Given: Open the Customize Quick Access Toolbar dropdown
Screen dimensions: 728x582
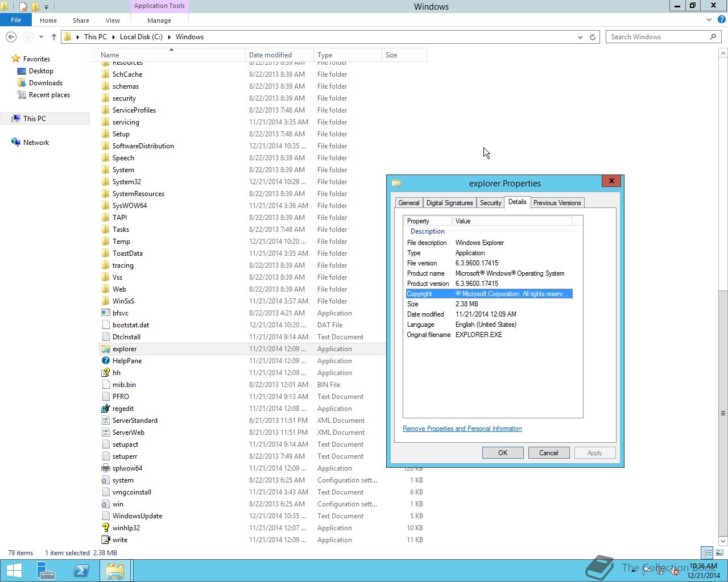Looking at the screenshot, I should pyautogui.click(x=46, y=7).
